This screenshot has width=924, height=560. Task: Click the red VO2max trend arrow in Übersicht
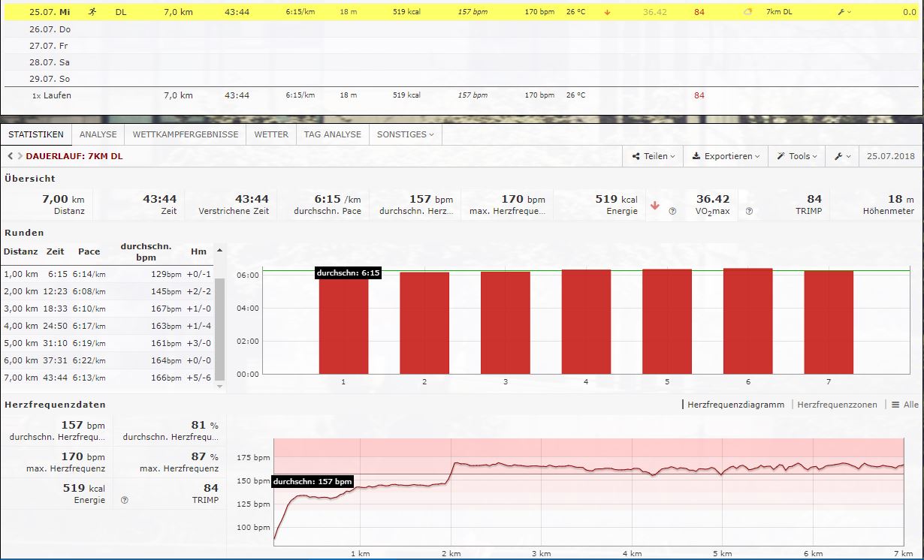pos(654,206)
